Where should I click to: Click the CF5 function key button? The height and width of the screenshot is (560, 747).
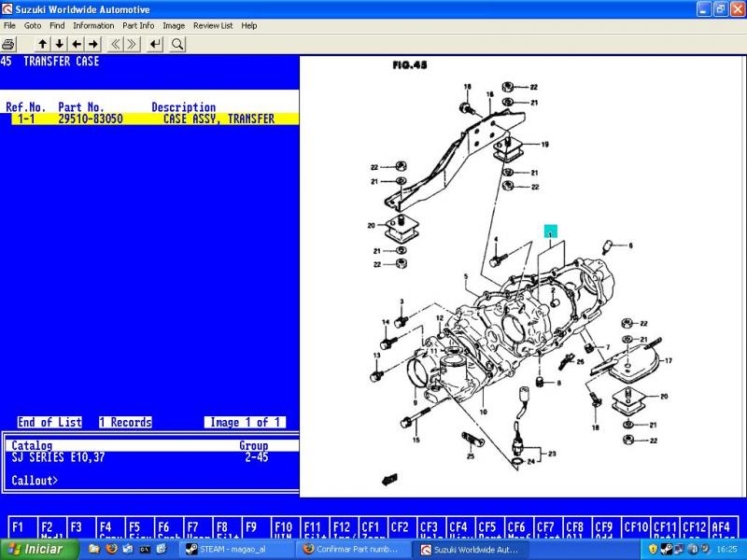489,527
